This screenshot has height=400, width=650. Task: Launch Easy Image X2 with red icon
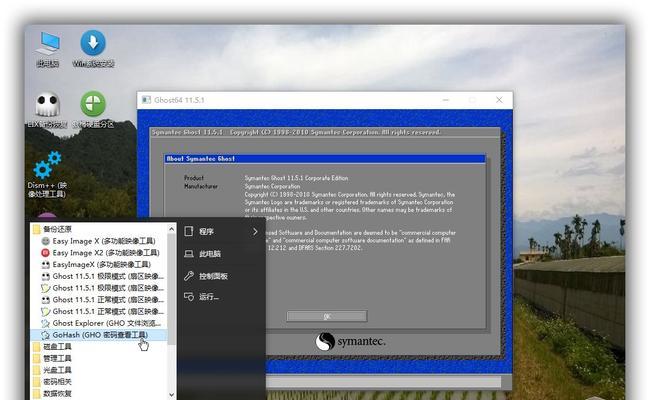tap(100, 252)
